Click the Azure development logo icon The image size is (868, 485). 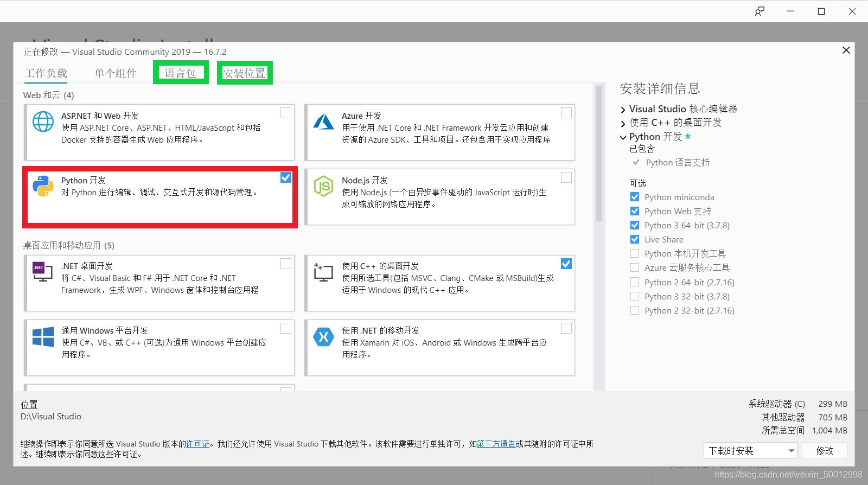point(323,122)
